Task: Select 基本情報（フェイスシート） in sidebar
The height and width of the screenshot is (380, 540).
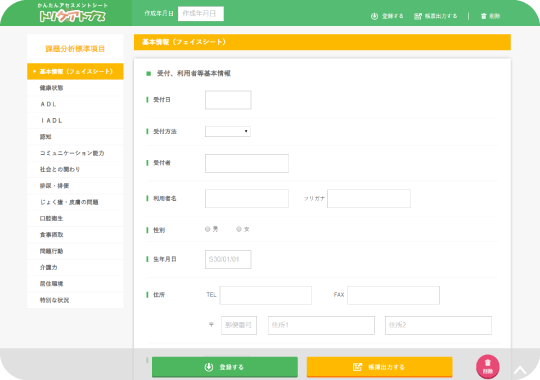Action: click(x=75, y=71)
